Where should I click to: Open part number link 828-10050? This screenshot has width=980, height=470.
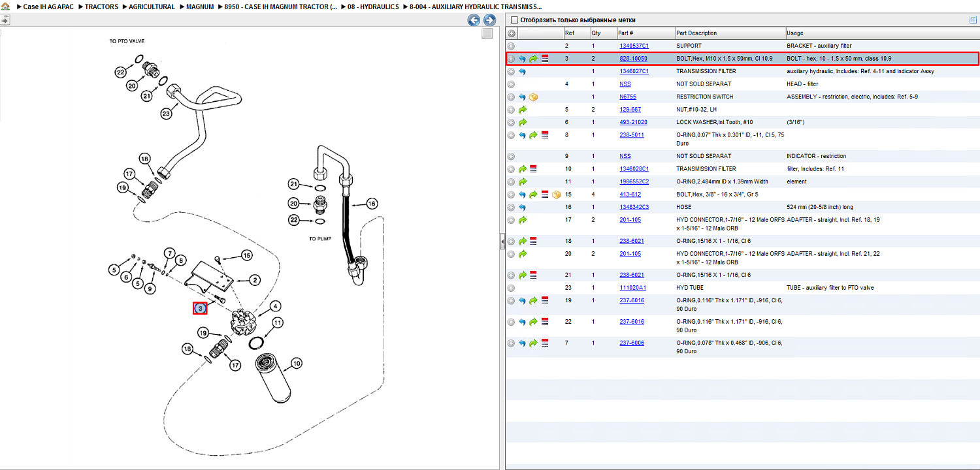633,59
